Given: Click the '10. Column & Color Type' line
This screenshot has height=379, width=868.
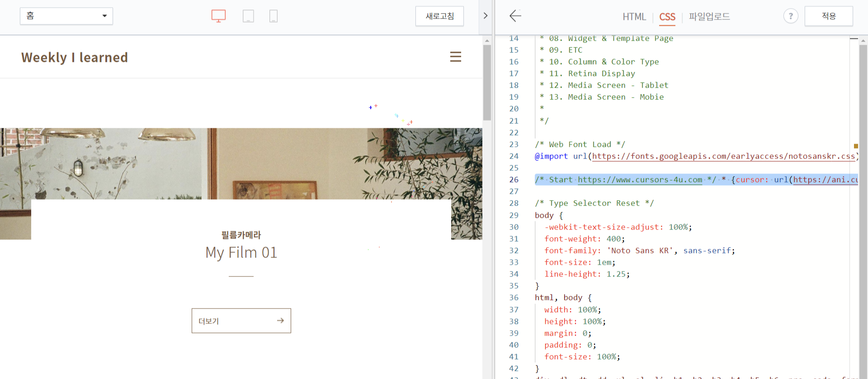Looking at the screenshot, I should [599, 62].
